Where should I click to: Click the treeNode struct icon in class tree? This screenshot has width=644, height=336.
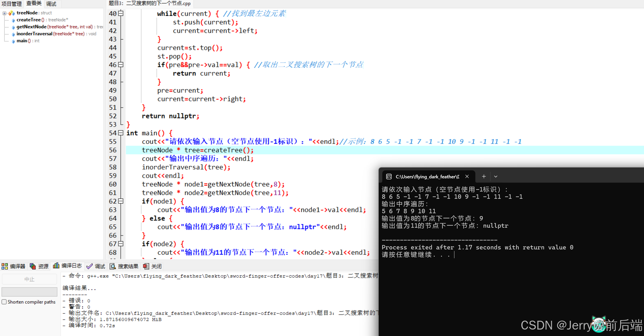11,13
